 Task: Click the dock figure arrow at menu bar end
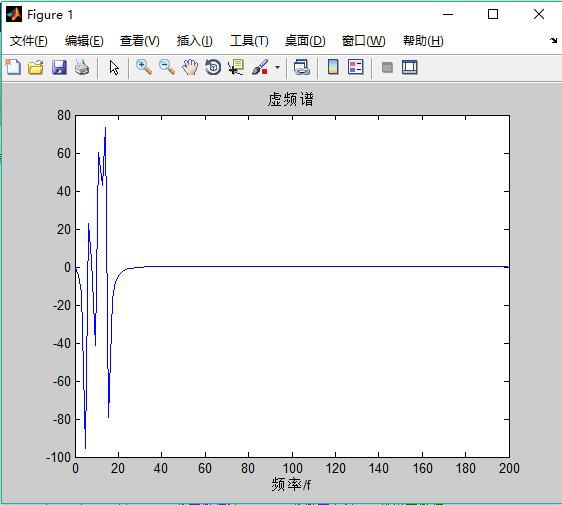click(x=554, y=40)
